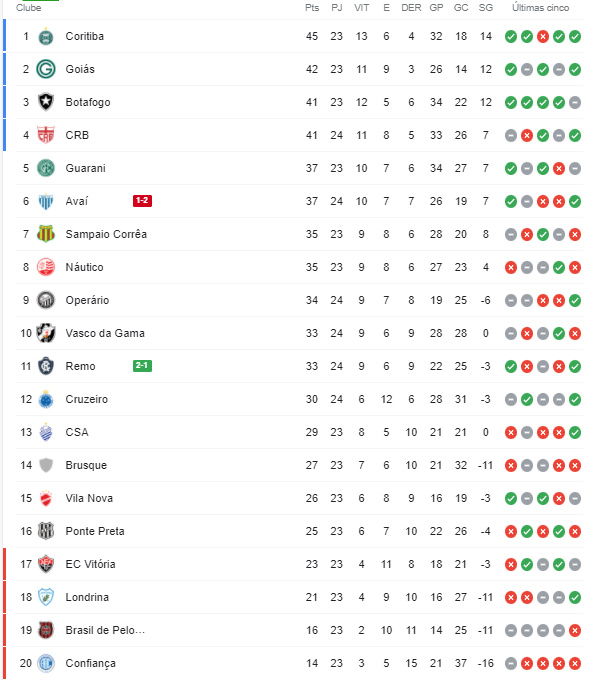Click Remo's green 2-1 live score badge
Viewport: 602px width, 680px height.
pyautogui.click(x=142, y=366)
